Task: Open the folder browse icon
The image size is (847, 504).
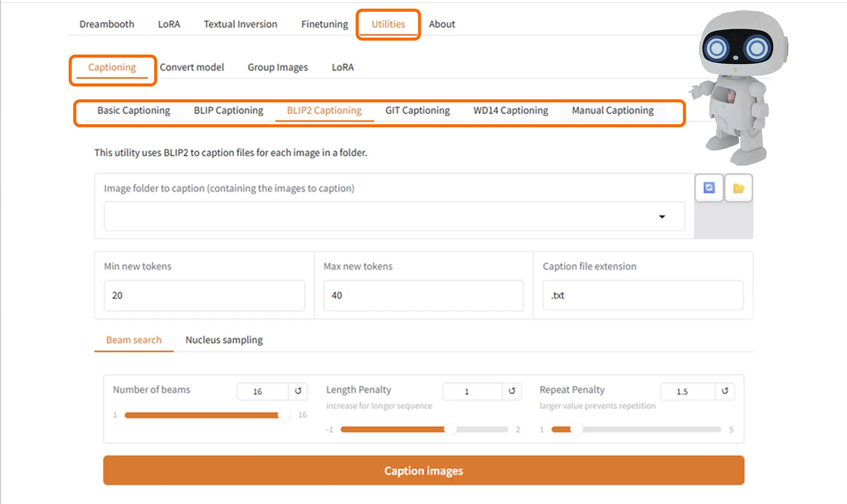Action: click(x=738, y=188)
